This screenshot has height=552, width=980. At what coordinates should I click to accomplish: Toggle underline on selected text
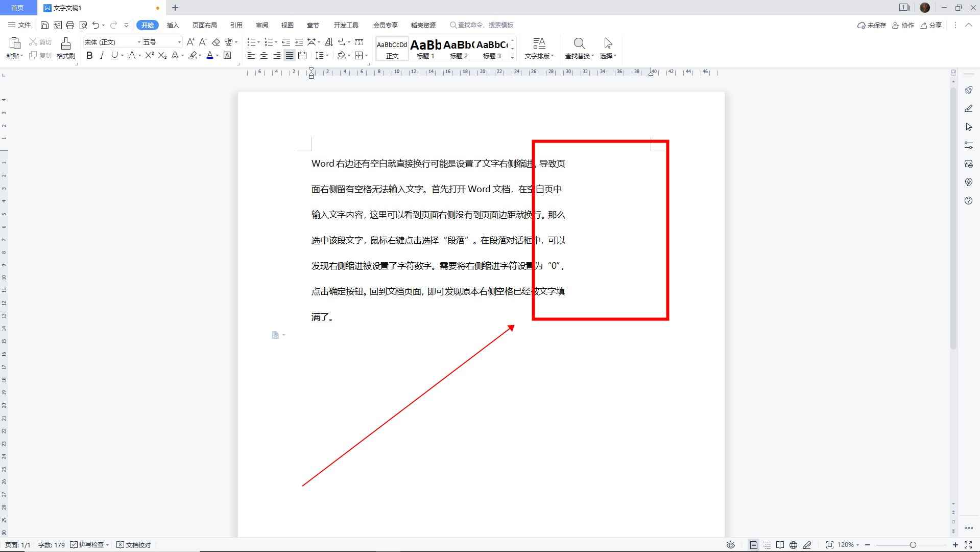(114, 56)
